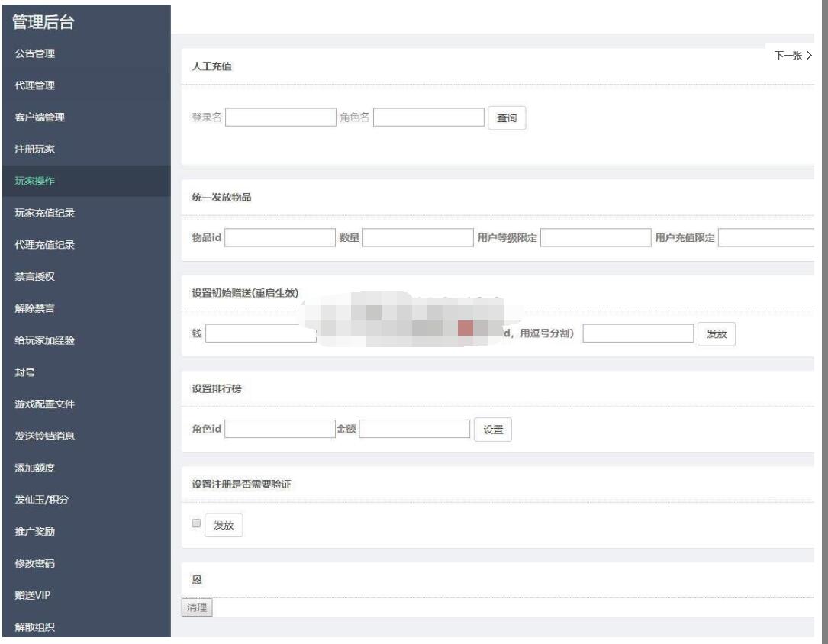Click the 钱 input field
Image resolution: width=828 pixels, height=644 pixels.
[x=259, y=334]
